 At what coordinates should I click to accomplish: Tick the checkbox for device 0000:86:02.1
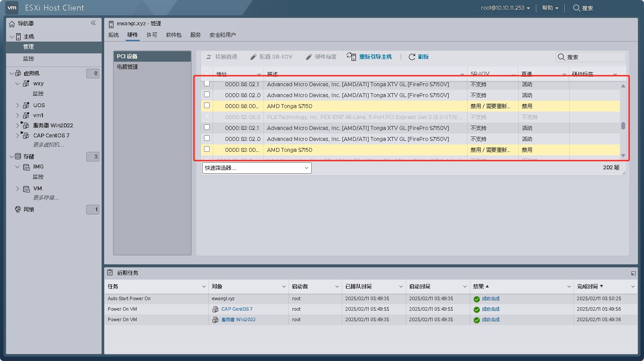pos(207,84)
